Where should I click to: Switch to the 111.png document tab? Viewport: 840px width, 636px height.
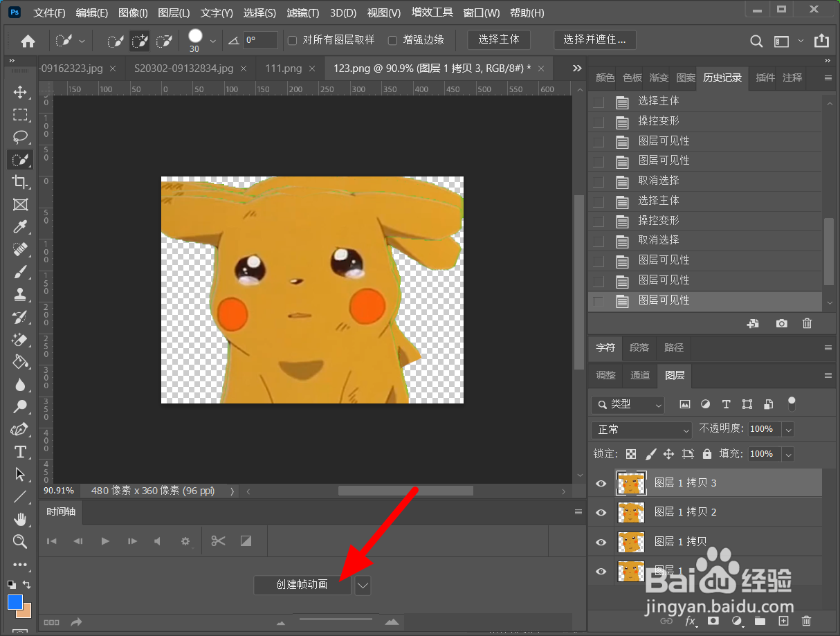[x=284, y=69]
